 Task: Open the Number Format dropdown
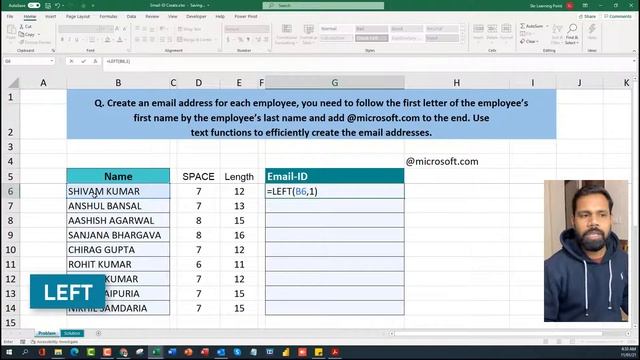(x=247, y=29)
